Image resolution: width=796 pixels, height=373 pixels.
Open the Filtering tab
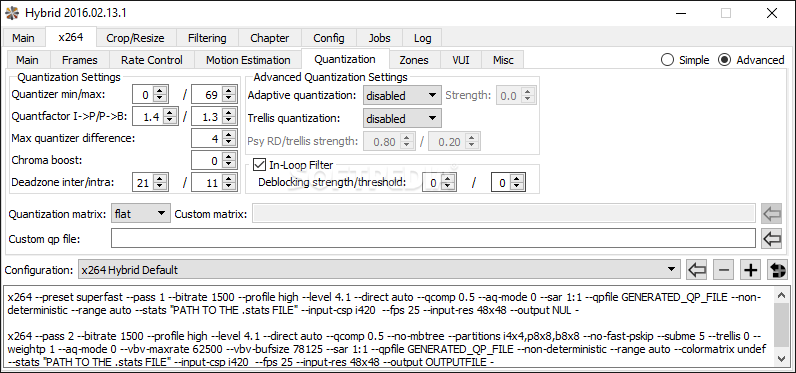tap(207, 38)
